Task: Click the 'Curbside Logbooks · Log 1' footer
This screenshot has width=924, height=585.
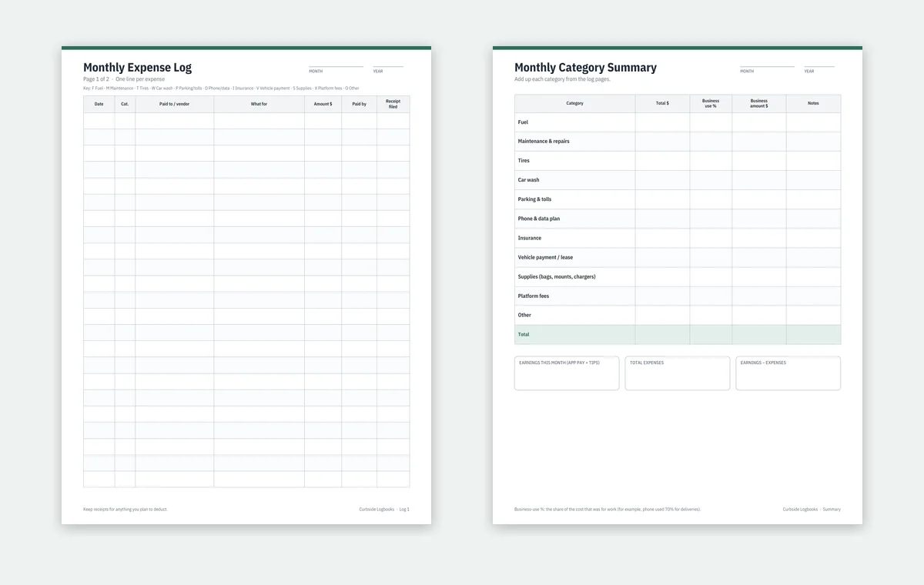Action: point(384,509)
